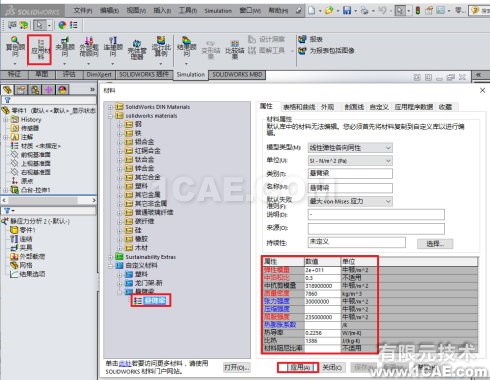Expand the SolidWorks DIN Materials library
Screen dimensions: 490x380
[x=110, y=107]
